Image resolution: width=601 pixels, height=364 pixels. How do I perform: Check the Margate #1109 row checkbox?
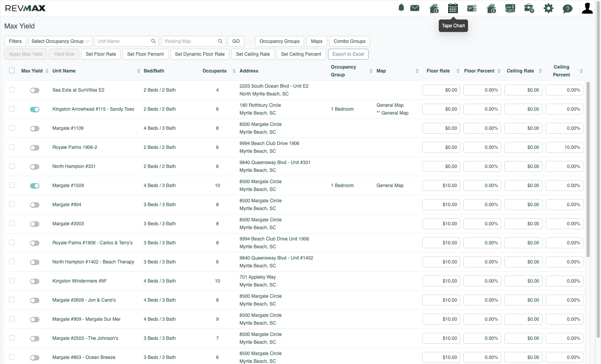pyautogui.click(x=12, y=128)
